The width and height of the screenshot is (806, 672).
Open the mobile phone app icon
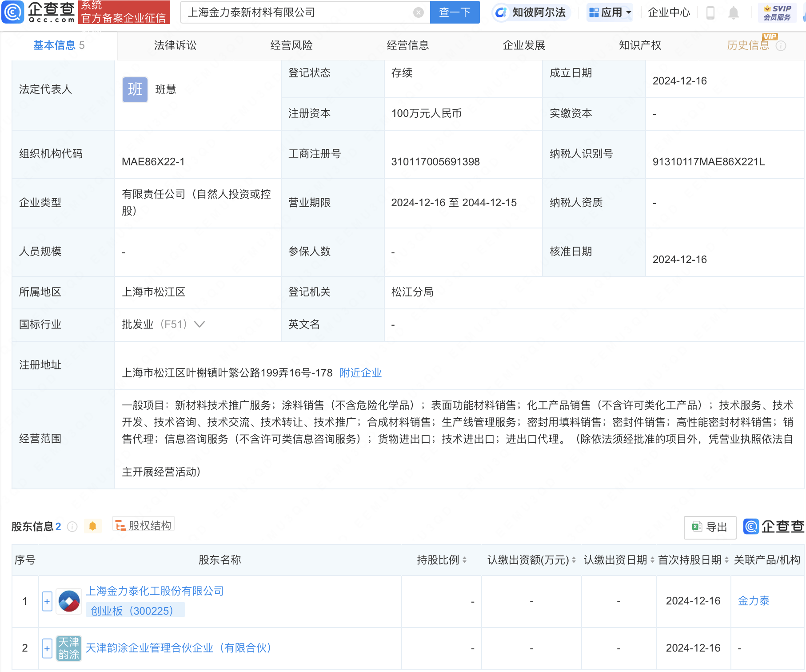pos(710,13)
